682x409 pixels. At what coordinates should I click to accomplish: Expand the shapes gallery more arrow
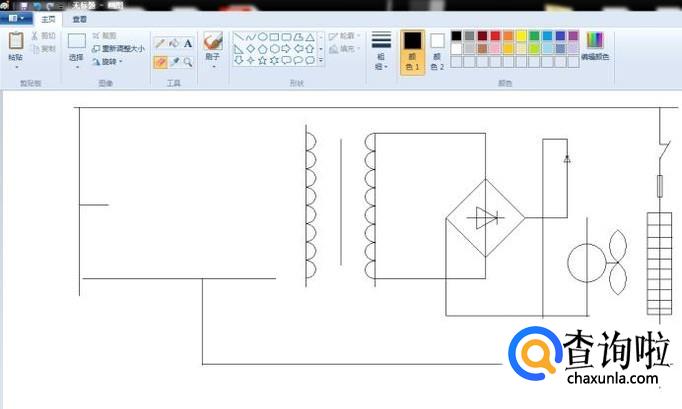coord(320,61)
